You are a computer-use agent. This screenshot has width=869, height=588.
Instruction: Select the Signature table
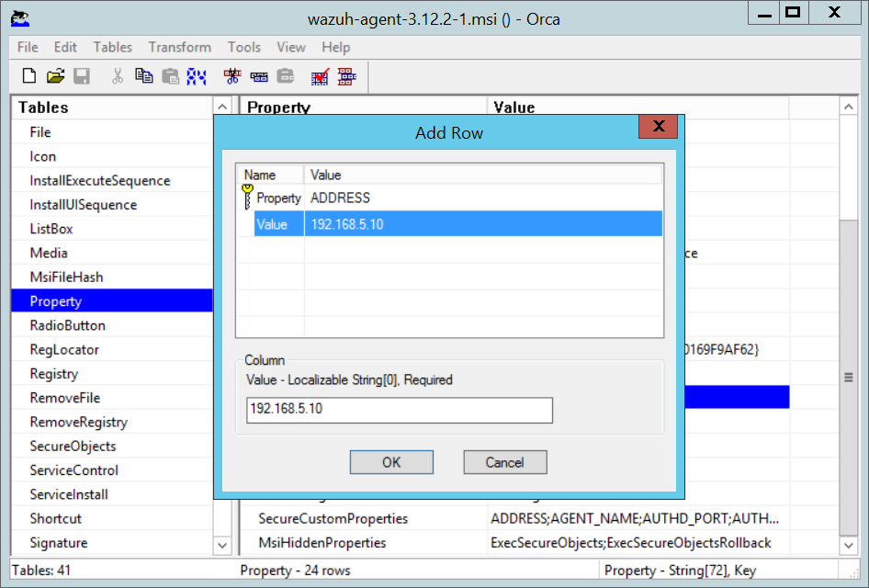tap(112, 543)
